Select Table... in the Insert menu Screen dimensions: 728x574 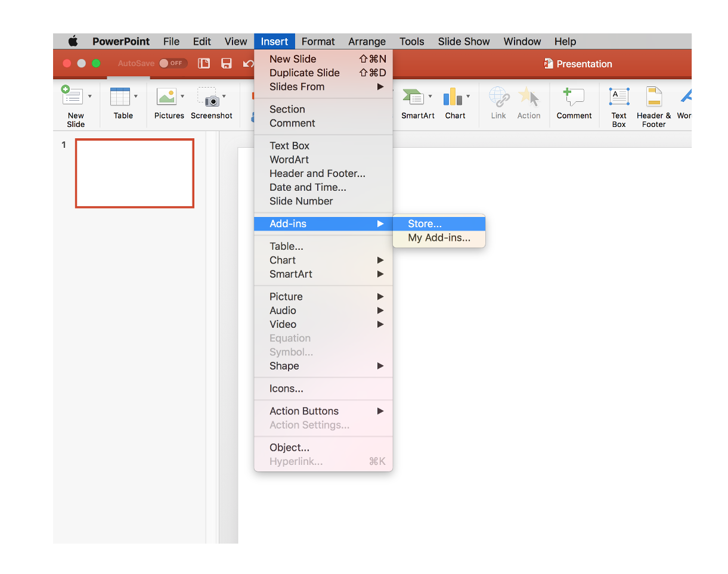pyautogui.click(x=323, y=246)
